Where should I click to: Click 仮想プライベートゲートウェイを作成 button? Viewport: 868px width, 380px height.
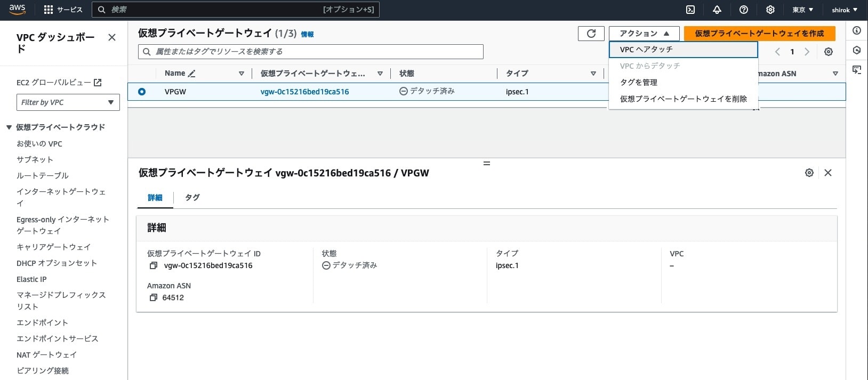[759, 34]
